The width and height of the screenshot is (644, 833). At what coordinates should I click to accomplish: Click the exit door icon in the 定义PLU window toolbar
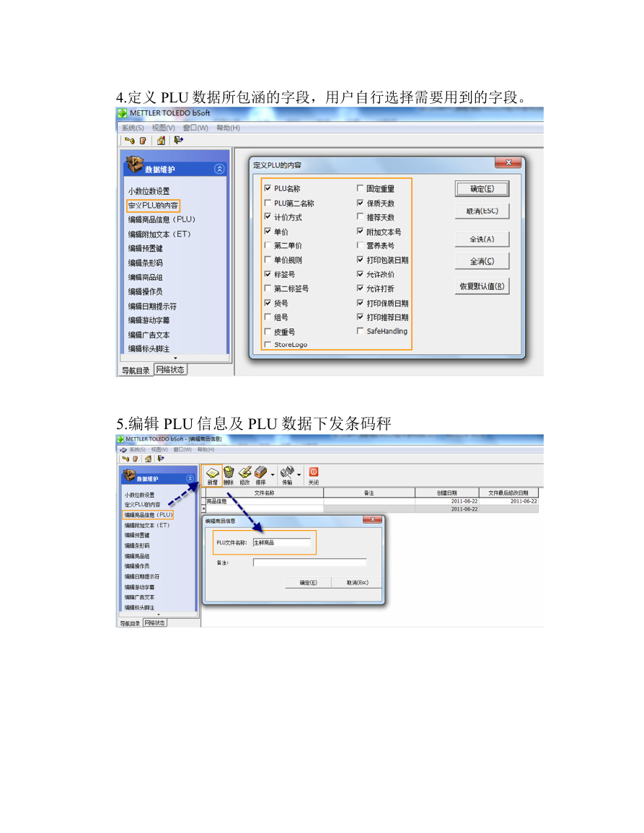tap(179, 140)
